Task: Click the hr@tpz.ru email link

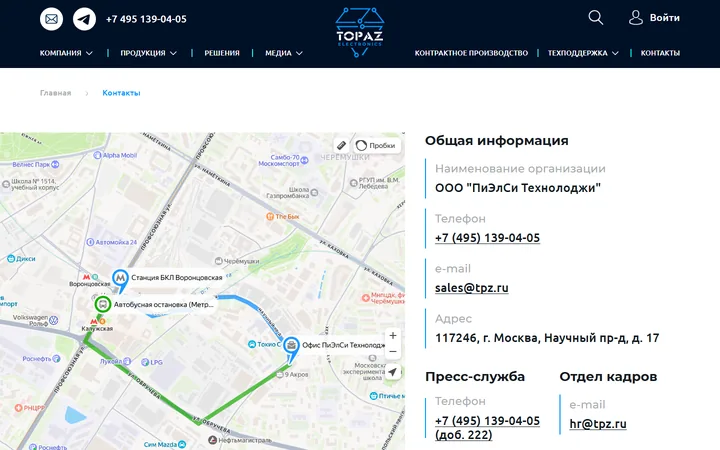Action: pyautogui.click(x=598, y=424)
